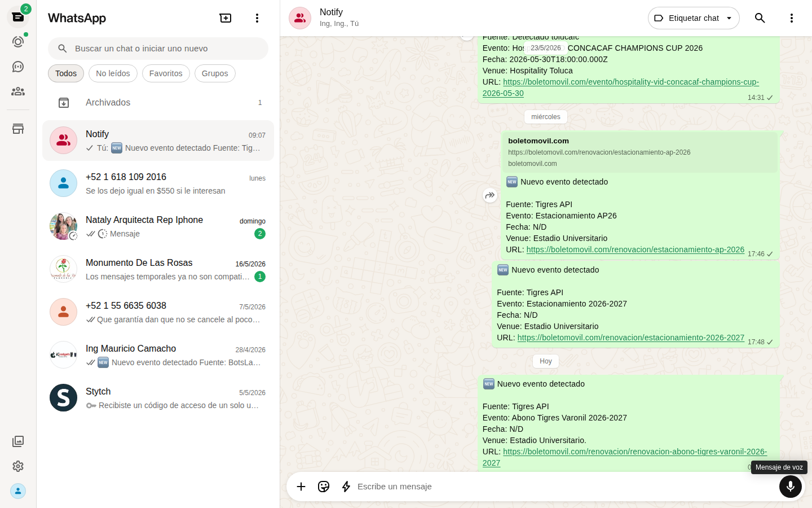
Task: Open the emoji and sticker picker
Action: click(x=324, y=487)
